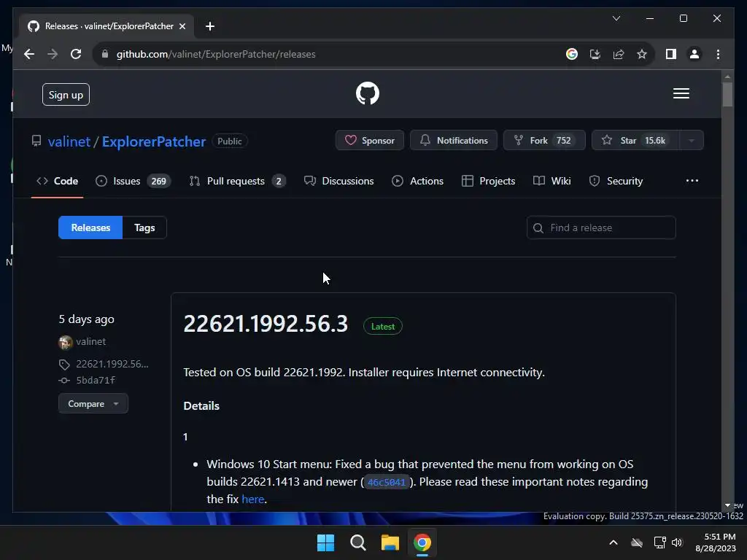747x560 pixels.
Task: Select the Releases button
Action: [90, 227]
